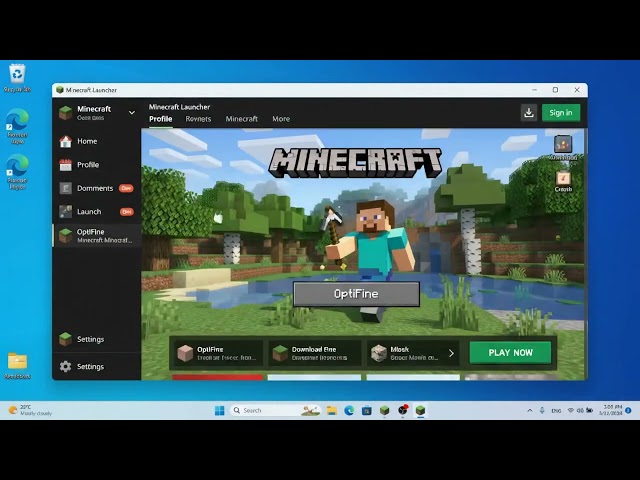640x480 pixels.
Task: Open File Explorer from the taskbar
Action: coord(331,411)
